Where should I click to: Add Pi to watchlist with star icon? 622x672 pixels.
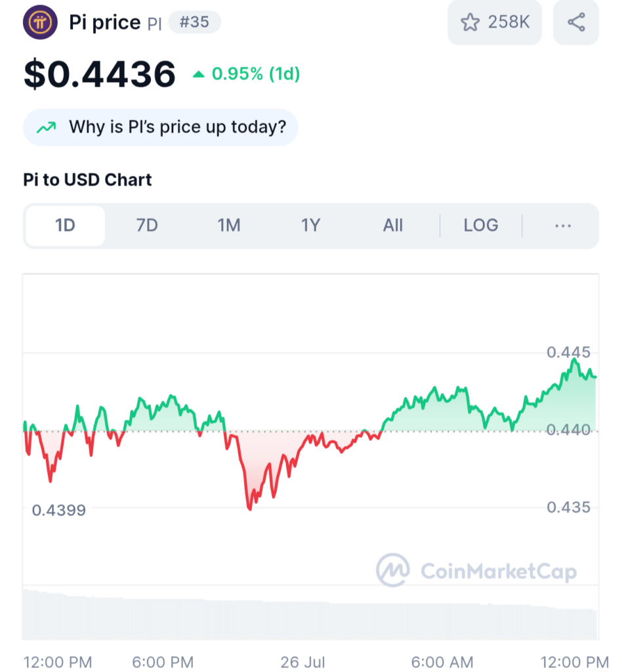(x=470, y=22)
